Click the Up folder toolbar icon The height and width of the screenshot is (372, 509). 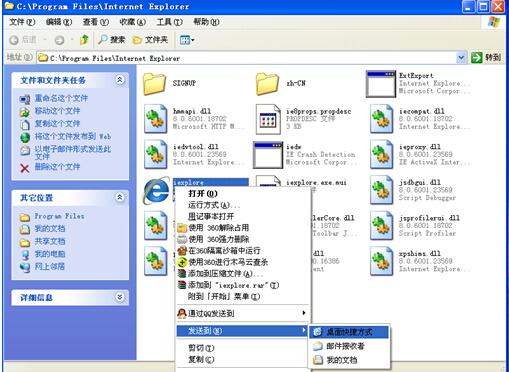pos(84,40)
